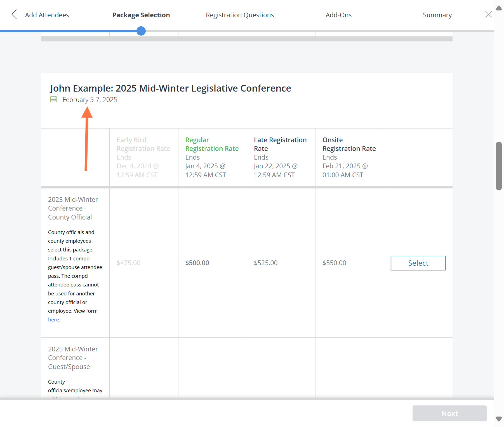This screenshot has width=504, height=427.
Task: Click the Regular Registration Rate header
Action: [x=212, y=144]
